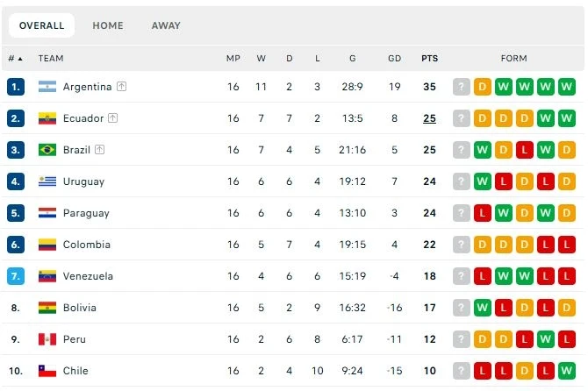Viewport: 588px width, 391px height.
Task: Select the OVERALL tab
Action: 41,25
